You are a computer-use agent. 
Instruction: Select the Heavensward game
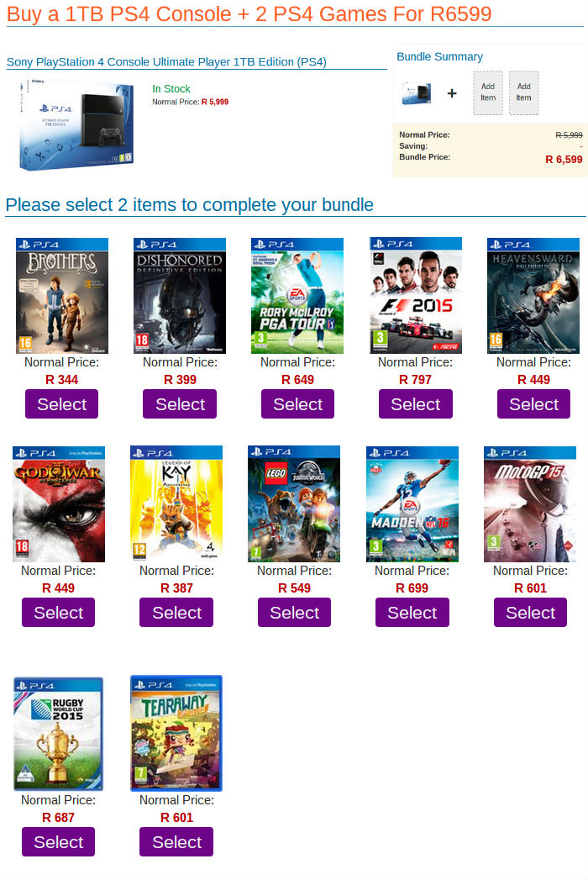(533, 404)
